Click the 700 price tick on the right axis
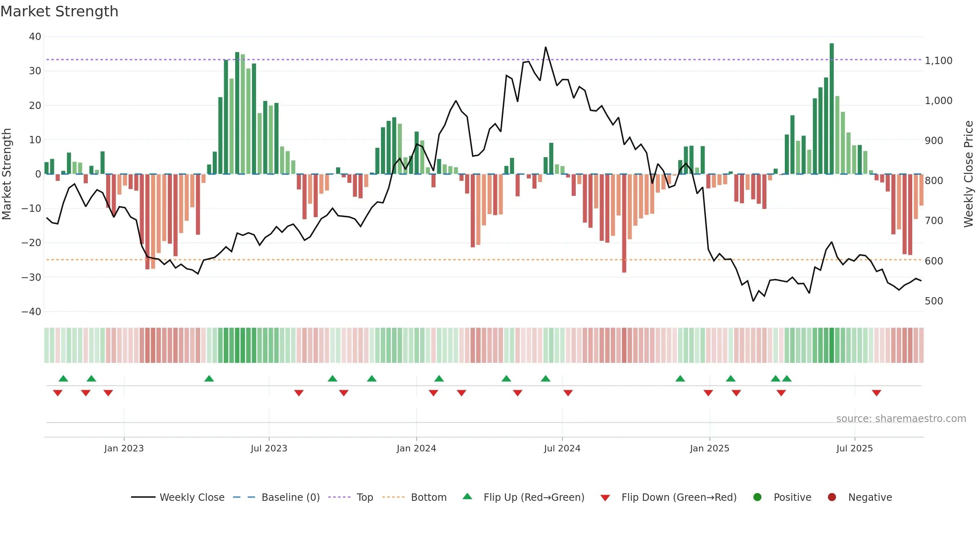The height and width of the screenshot is (551, 980). (934, 220)
